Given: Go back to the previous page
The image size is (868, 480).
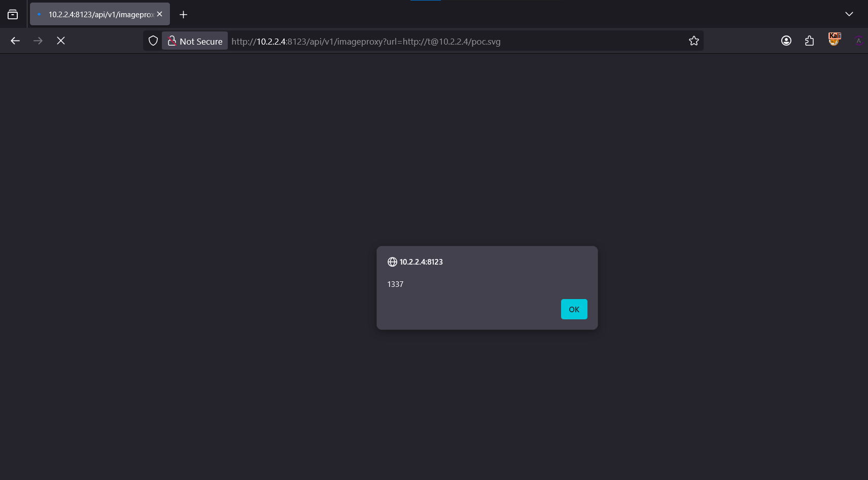Looking at the screenshot, I should pos(15,41).
